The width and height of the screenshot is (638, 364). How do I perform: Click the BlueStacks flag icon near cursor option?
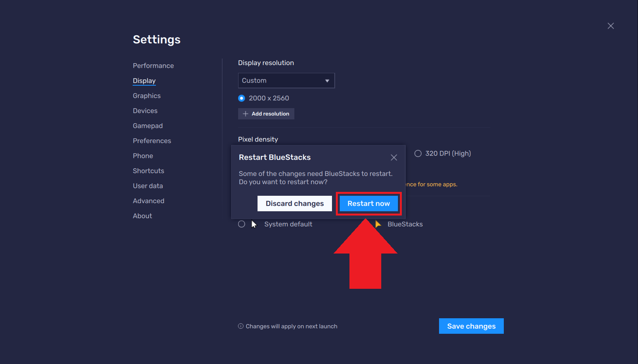coord(378,224)
